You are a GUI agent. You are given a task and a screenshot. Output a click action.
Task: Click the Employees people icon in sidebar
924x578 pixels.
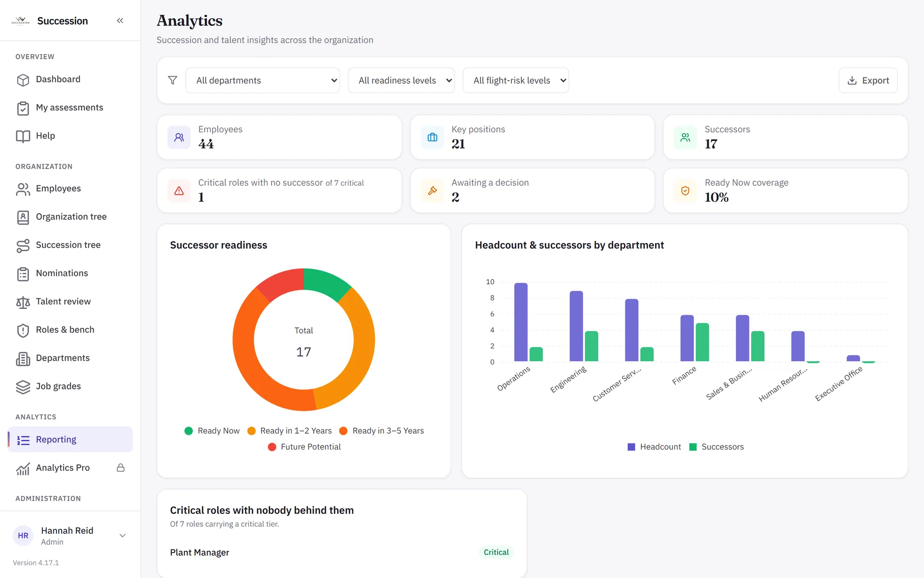(x=23, y=189)
